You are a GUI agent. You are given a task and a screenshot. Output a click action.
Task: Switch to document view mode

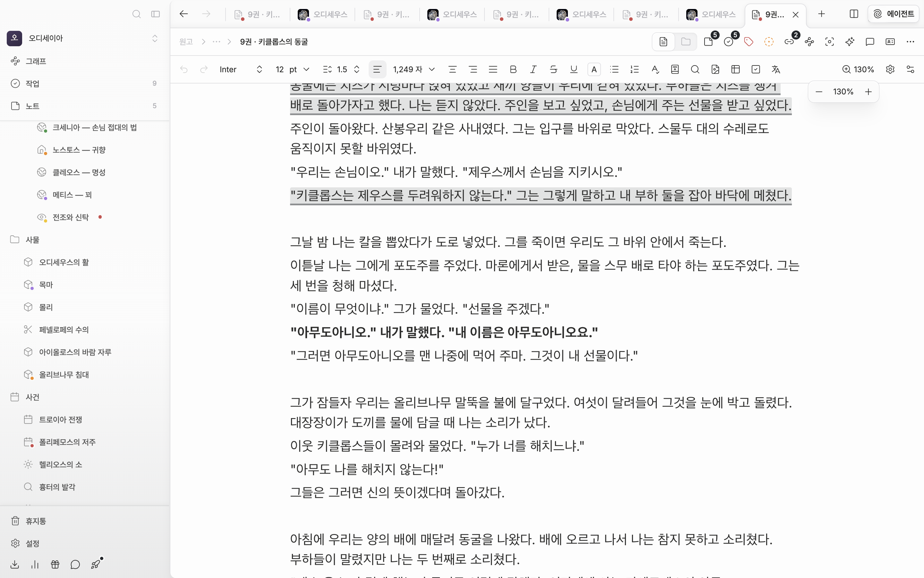coord(663,42)
